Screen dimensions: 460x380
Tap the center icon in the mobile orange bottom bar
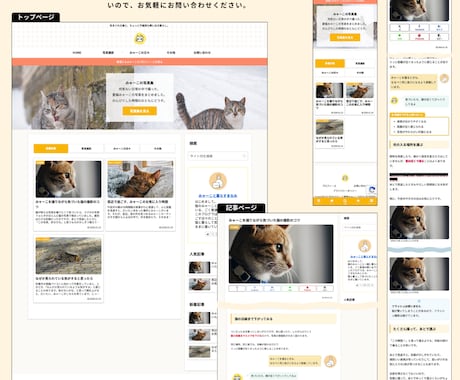345,201
